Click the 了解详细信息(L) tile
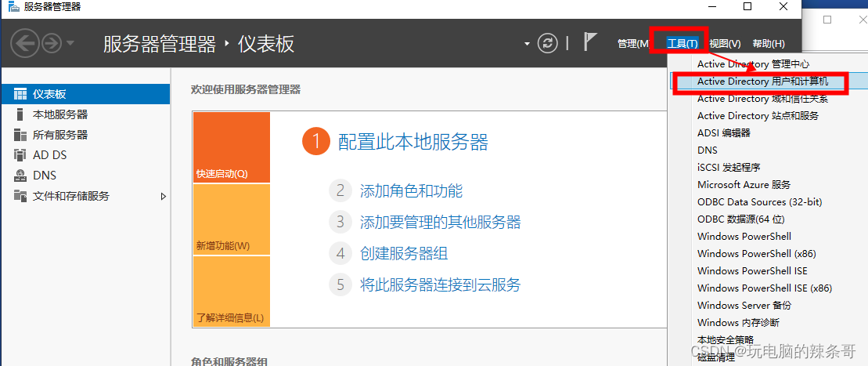This screenshot has width=868, height=366. pyautogui.click(x=232, y=291)
